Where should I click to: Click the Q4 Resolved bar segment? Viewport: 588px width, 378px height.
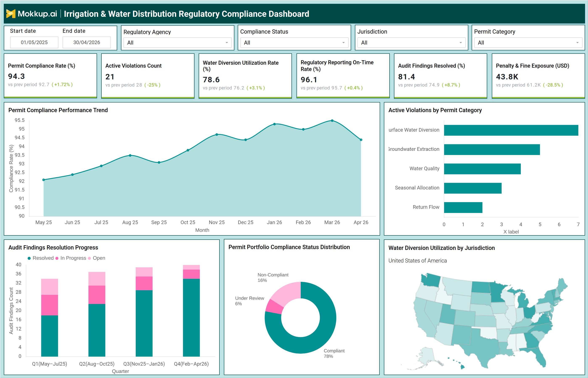point(191,317)
